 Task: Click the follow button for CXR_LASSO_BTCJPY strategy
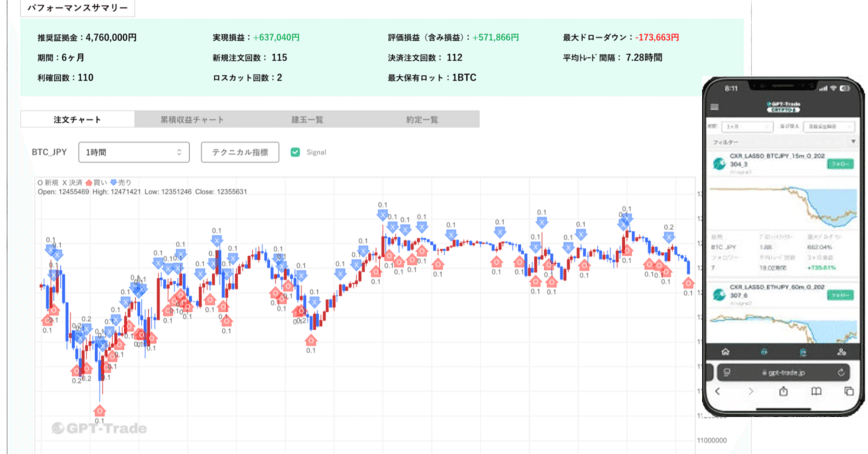click(840, 164)
